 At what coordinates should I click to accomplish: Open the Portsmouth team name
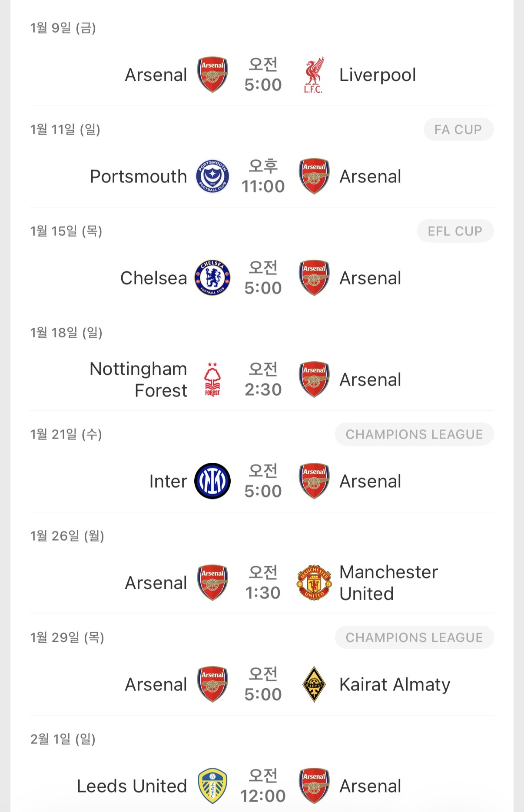(x=139, y=176)
